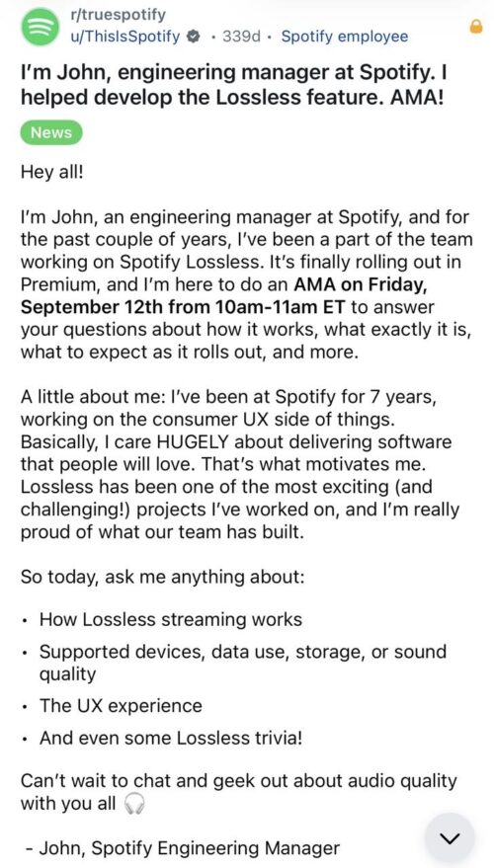Click the 'So today, ask me anything about' line

(162, 578)
